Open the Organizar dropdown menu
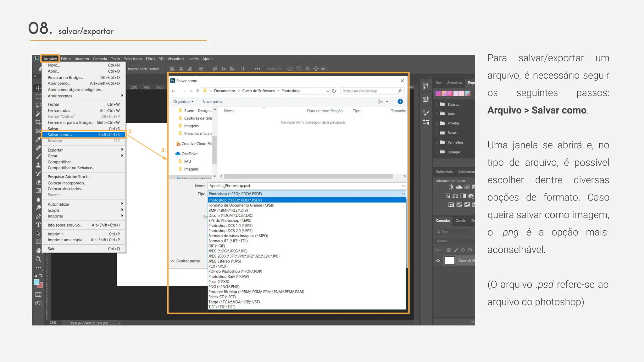The image size is (644, 362). click(183, 102)
